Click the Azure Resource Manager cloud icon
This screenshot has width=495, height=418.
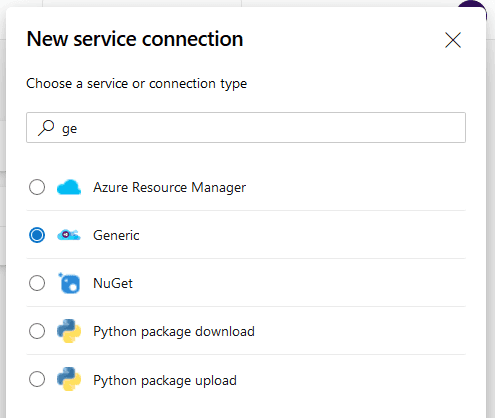coord(69,187)
